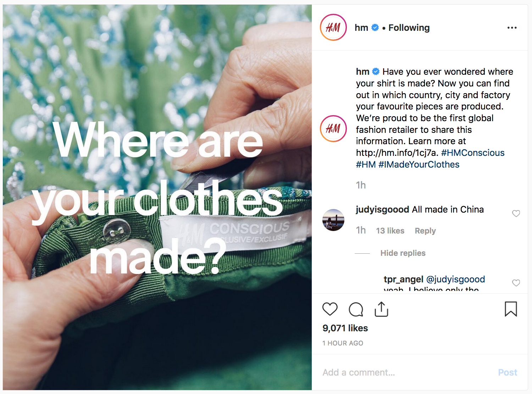Open the three-dot more options menu
Image resolution: width=532 pixels, height=394 pixels.
512,28
